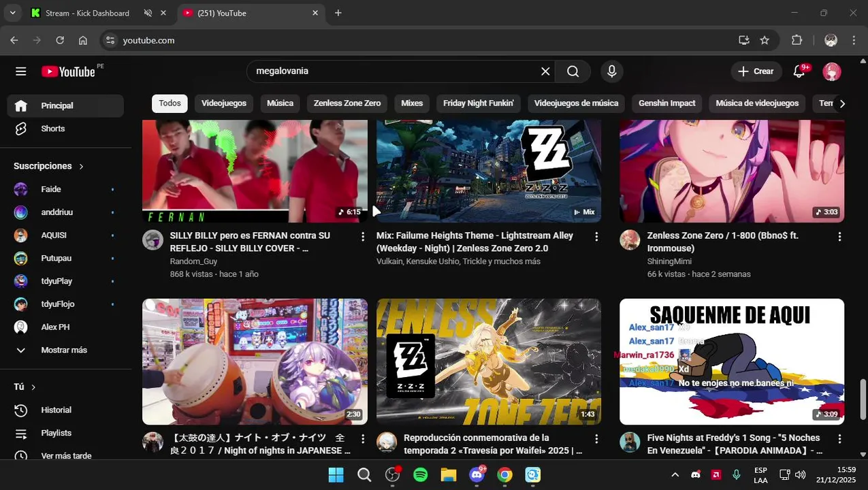Open Historial in sidebar

tap(66, 410)
